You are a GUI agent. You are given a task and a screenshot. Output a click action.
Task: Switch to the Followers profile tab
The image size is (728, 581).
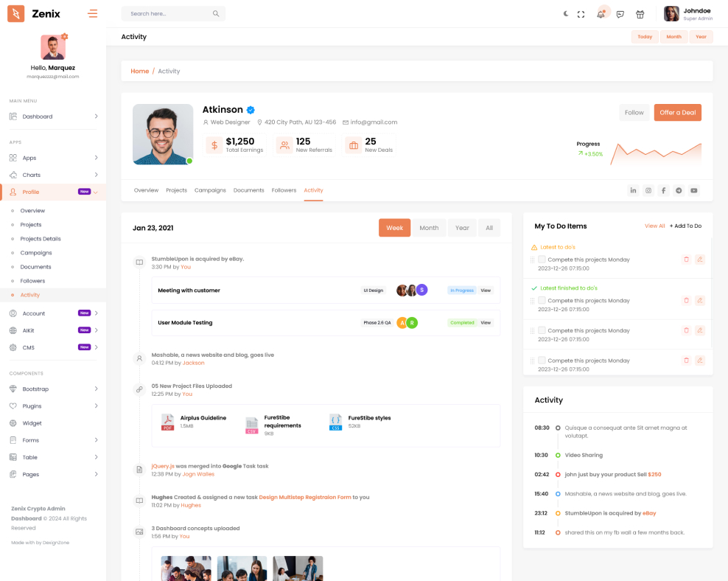[x=284, y=190]
